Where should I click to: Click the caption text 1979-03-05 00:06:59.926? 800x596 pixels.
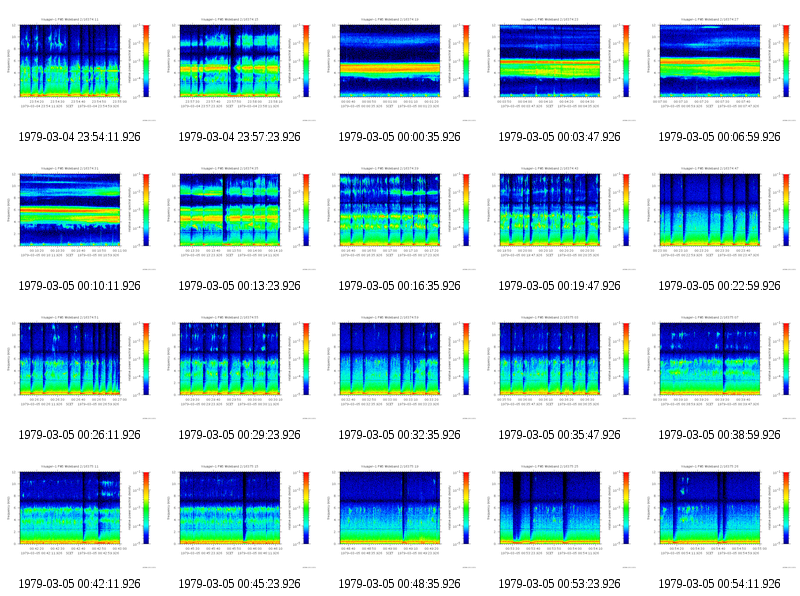[x=719, y=137]
